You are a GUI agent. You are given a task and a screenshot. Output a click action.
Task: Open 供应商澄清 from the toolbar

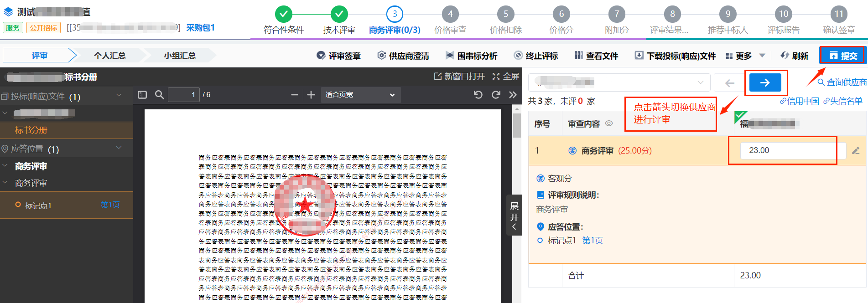[x=403, y=56]
